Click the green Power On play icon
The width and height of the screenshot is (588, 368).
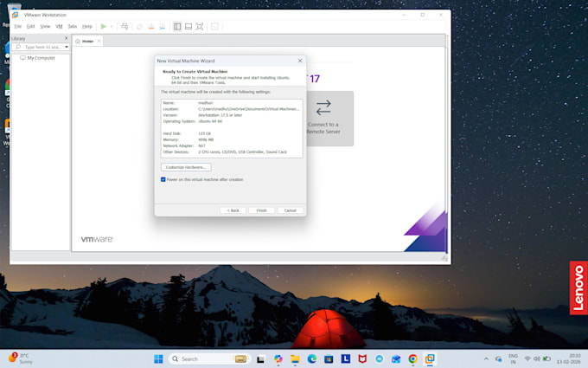tap(103, 26)
